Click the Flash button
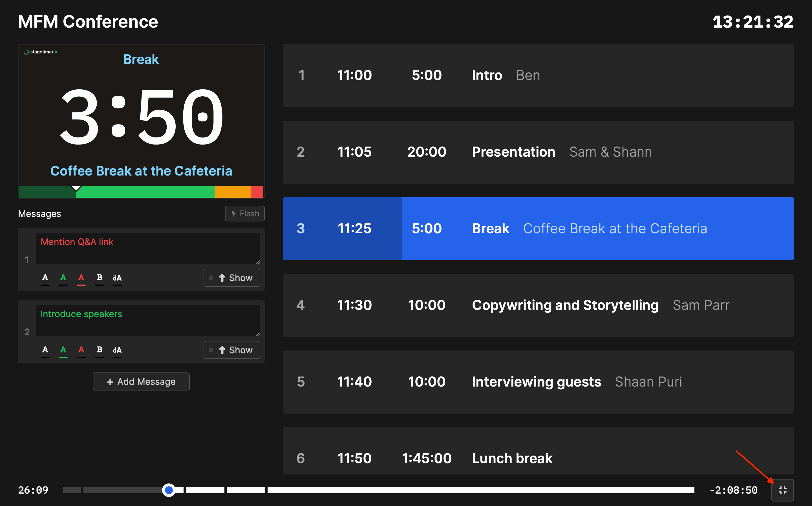Viewport: 812px width, 506px height. [245, 214]
